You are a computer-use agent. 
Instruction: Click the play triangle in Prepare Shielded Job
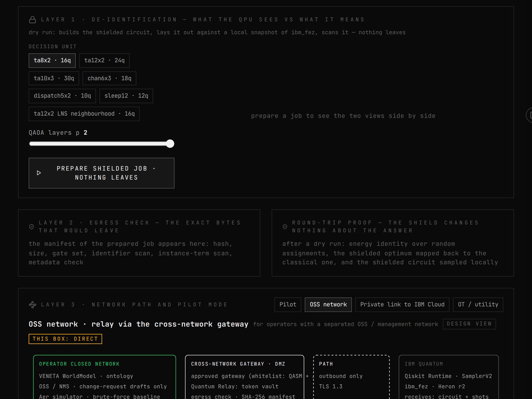click(39, 173)
